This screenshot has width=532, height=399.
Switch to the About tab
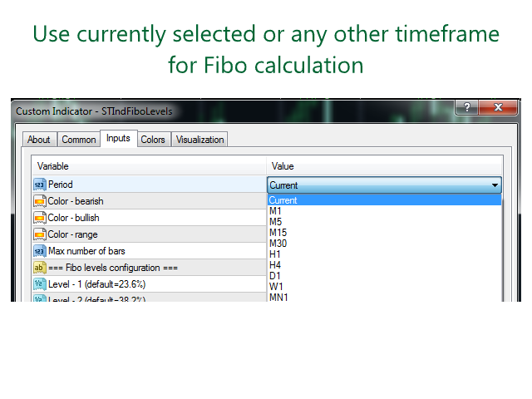(38, 140)
